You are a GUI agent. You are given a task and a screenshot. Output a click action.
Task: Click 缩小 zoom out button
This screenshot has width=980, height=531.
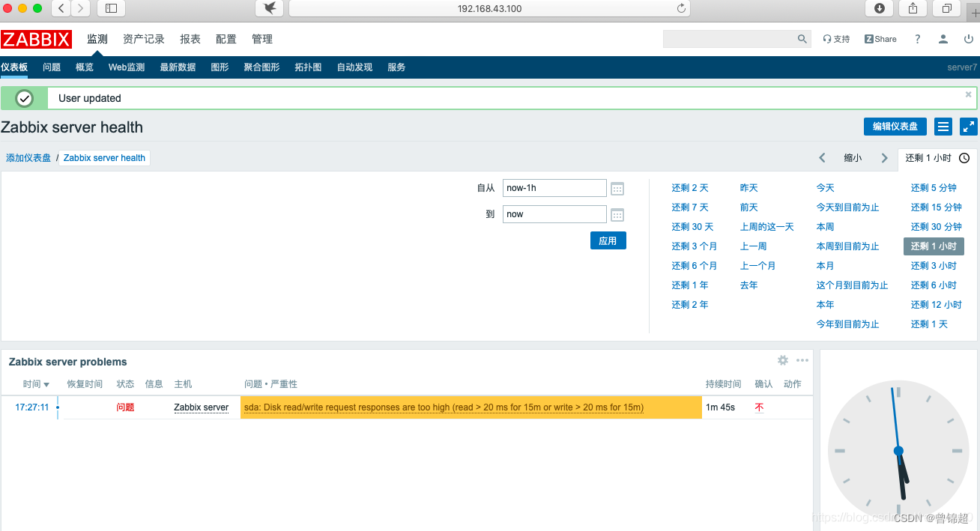(853, 158)
